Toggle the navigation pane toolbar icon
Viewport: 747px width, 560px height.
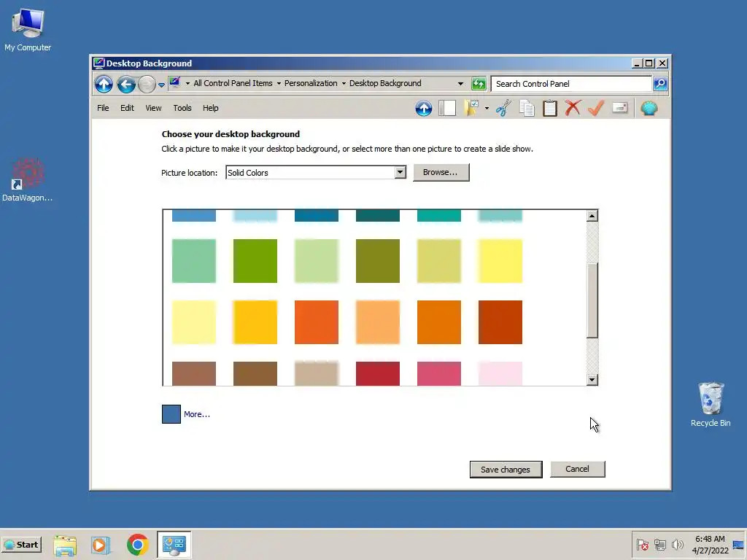(x=447, y=108)
